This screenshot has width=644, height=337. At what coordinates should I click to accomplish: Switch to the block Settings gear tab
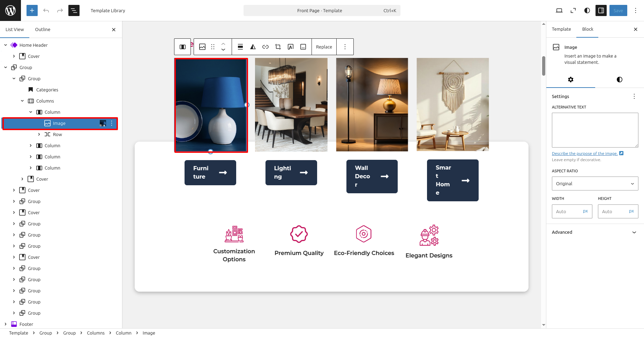pos(571,80)
